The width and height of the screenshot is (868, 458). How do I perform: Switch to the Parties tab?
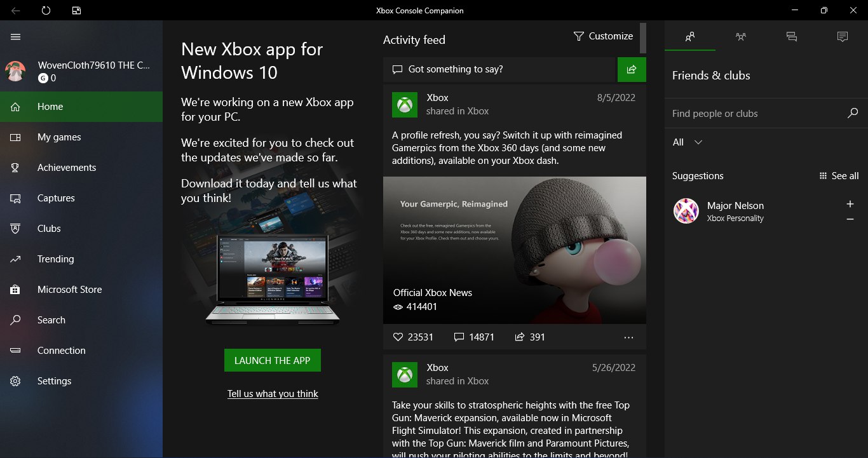point(741,37)
